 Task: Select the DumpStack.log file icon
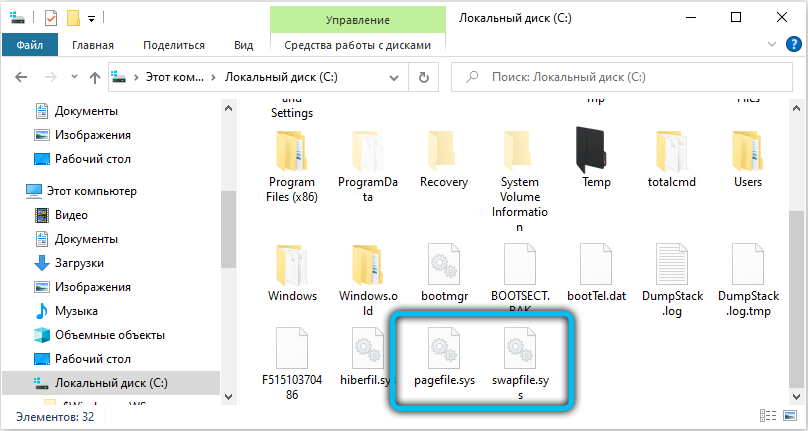pyautogui.click(x=672, y=265)
